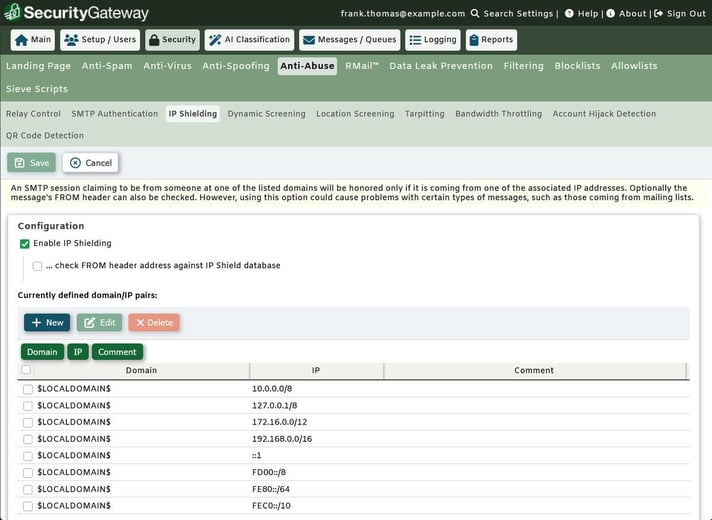The image size is (712, 520).
Task: Click the About info icon
Action: [611, 13]
